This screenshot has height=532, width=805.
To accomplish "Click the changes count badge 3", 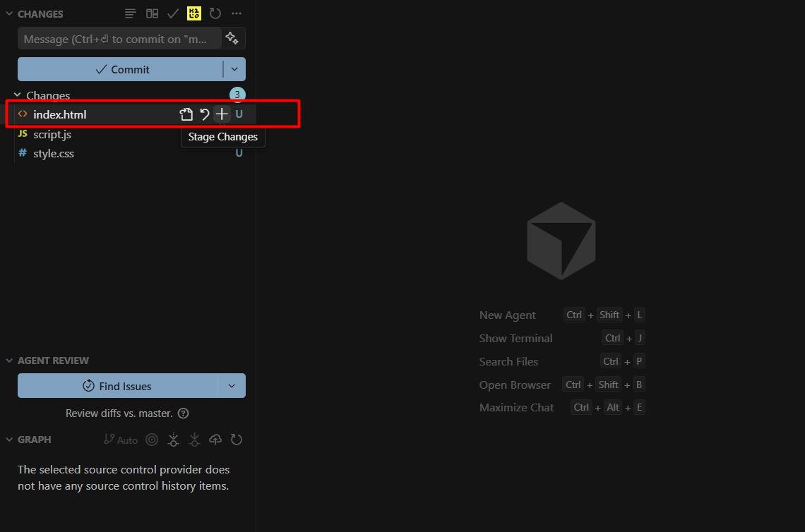I will point(237,95).
